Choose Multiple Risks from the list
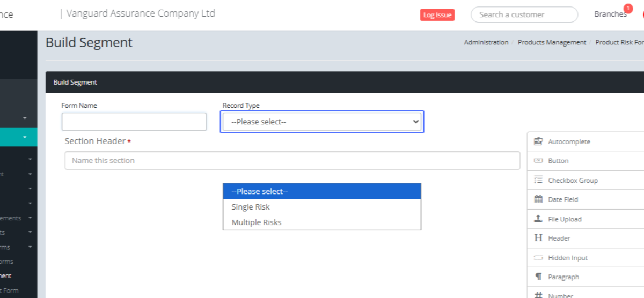This screenshot has width=644, height=298. coord(257,222)
